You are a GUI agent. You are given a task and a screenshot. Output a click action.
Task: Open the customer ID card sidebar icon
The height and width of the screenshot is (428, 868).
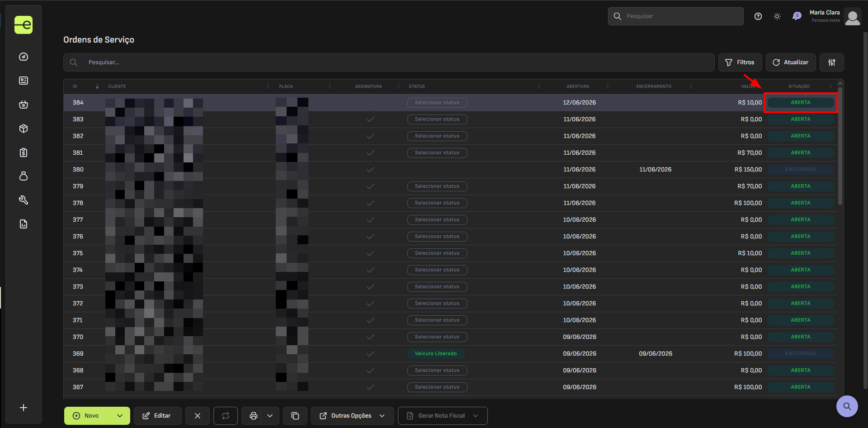pos(24,81)
